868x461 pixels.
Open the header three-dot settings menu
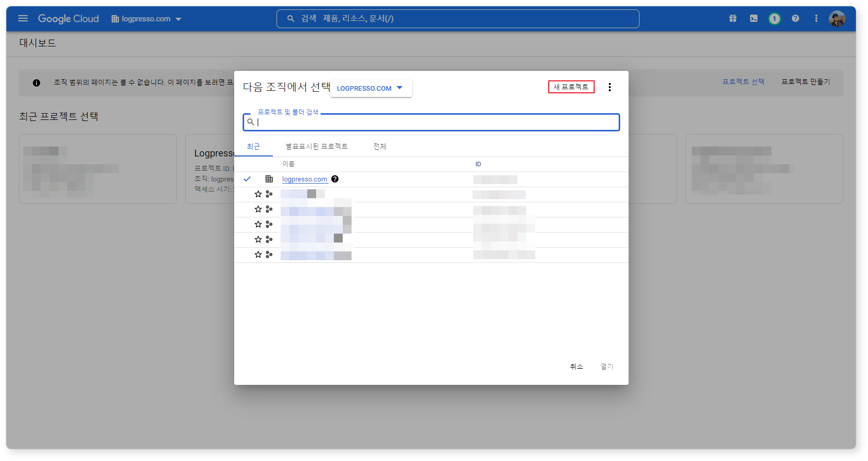816,19
